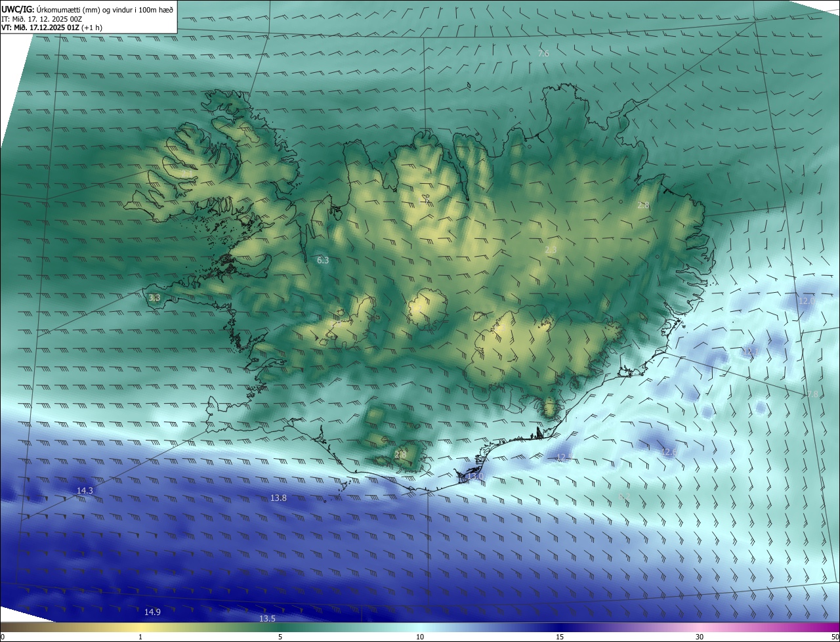Pick the yellow segment of the color scale
The height and width of the screenshot is (642, 840).
point(140,628)
